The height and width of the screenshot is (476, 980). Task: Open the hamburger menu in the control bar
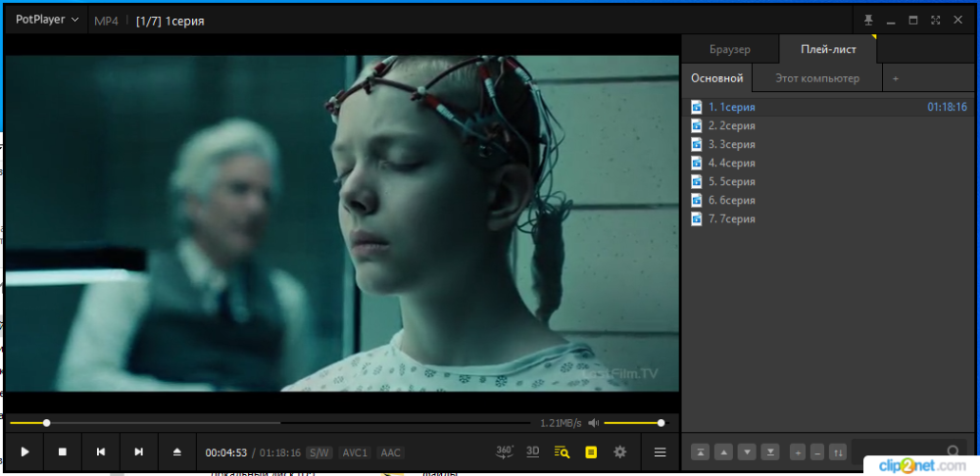point(660,452)
